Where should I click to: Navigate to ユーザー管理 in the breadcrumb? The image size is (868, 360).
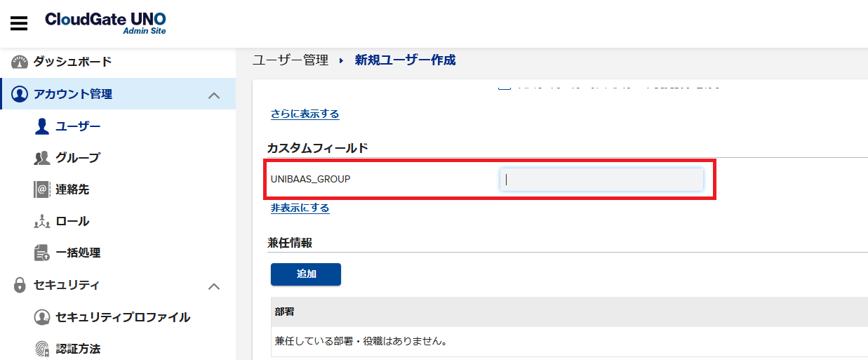(x=291, y=60)
